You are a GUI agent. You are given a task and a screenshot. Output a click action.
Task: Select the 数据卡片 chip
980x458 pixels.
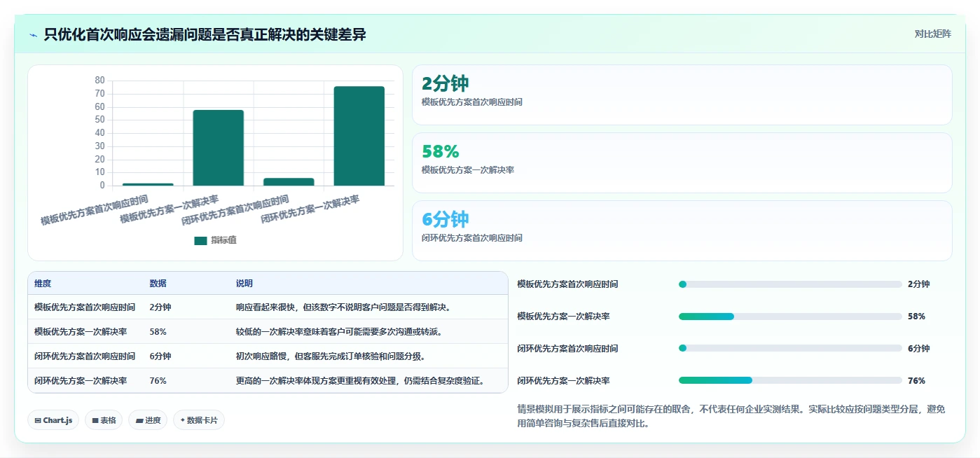[199, 420]
